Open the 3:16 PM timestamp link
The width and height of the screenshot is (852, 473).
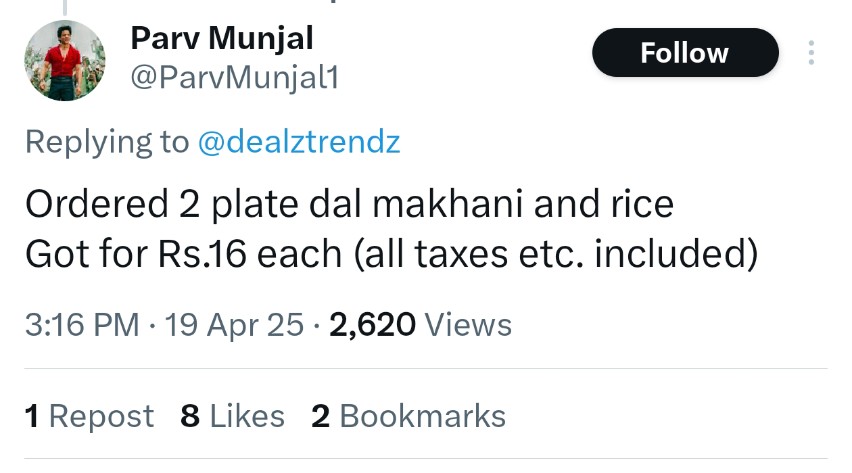(82, 325)
